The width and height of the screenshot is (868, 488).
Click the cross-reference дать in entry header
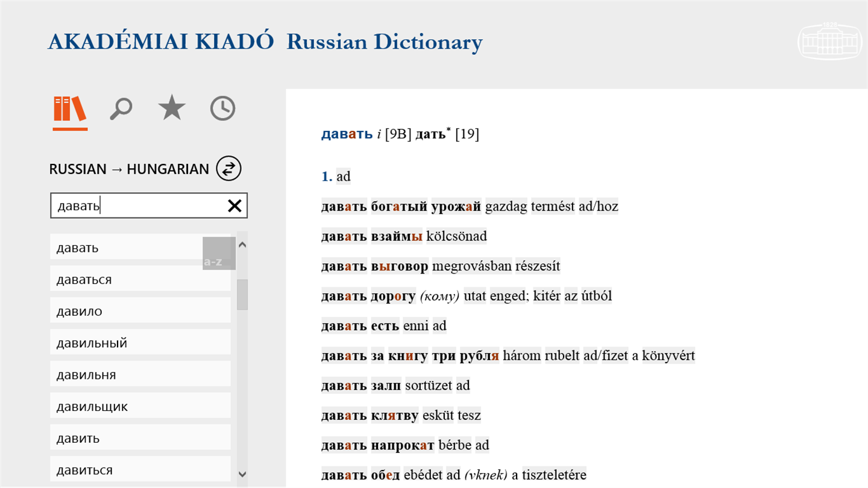(430, 134)
